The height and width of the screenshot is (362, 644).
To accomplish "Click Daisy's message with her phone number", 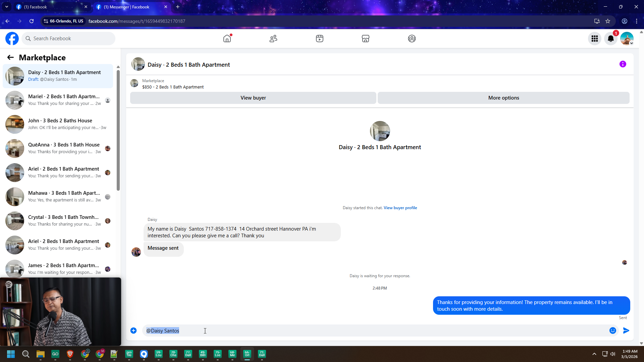I will (242, 232).
